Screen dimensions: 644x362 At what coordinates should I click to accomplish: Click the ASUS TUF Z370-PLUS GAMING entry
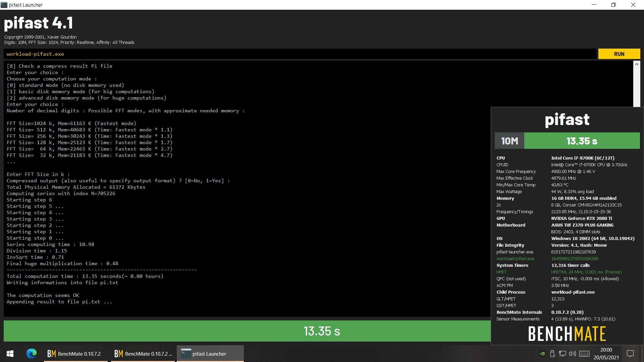coord(582,225)
